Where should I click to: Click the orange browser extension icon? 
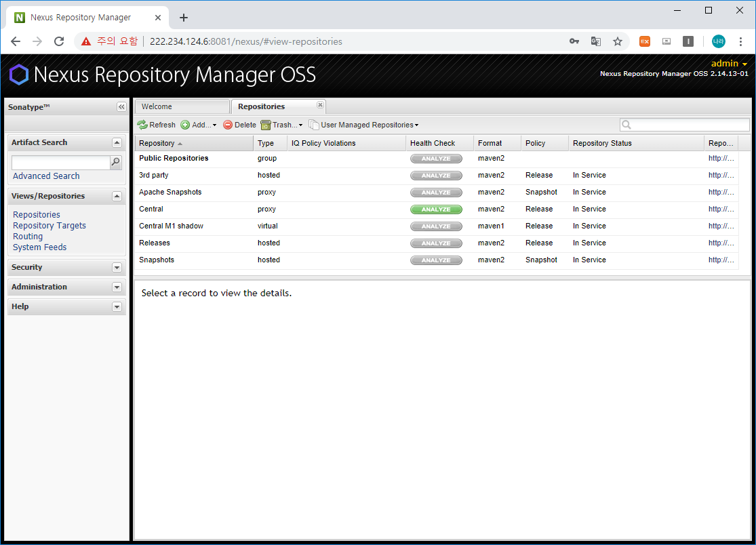click(645, 41)
